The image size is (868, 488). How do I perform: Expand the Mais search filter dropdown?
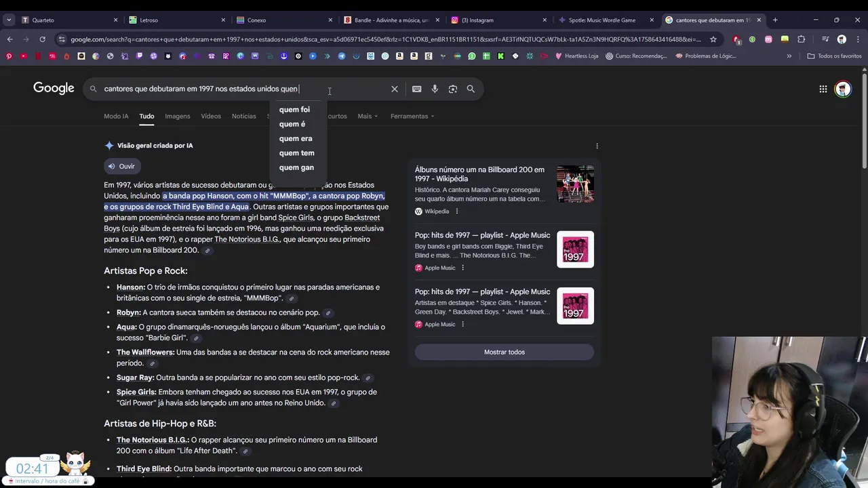coord(367,117)
